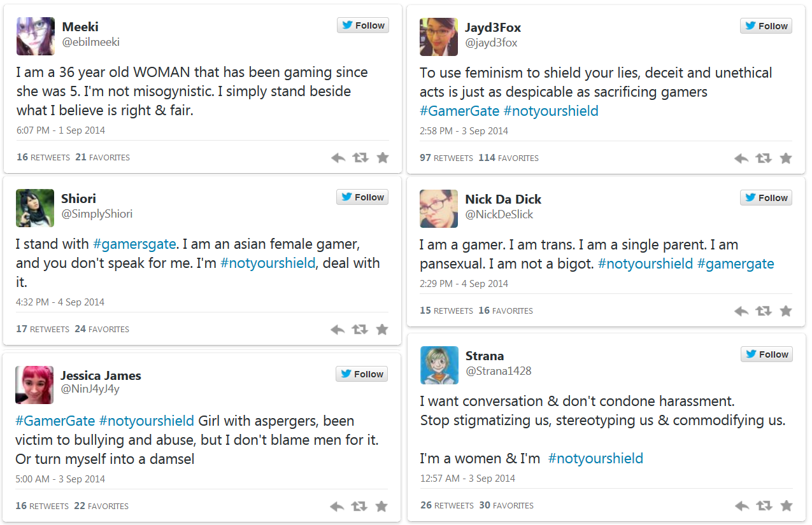Favorite Strana's tweet with the star
This screenshot has width=812, height=525.
[x=787, y=506]
